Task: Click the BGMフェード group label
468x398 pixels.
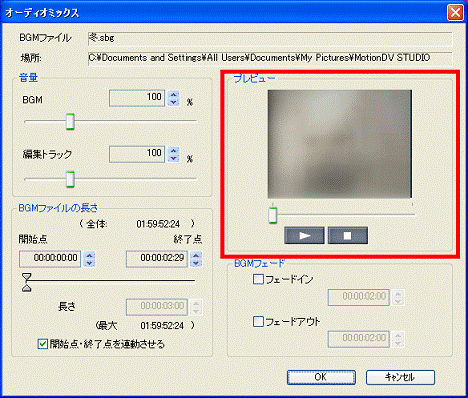Action: 259,263
